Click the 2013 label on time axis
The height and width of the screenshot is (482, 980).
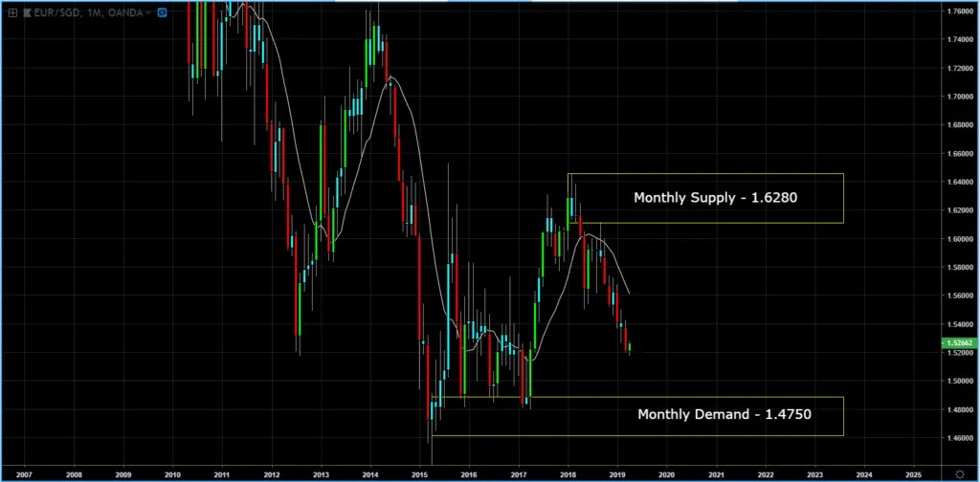pyautogui.click(x=322, y=474)
